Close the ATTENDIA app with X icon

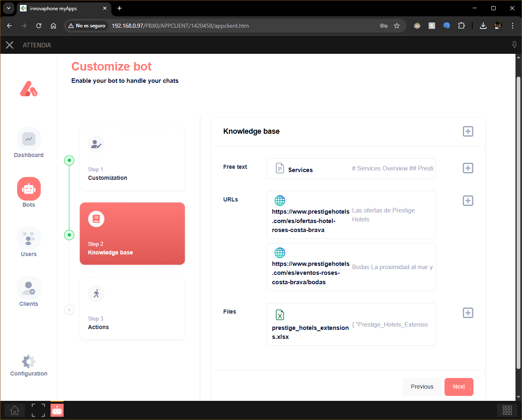click(10, 45)
